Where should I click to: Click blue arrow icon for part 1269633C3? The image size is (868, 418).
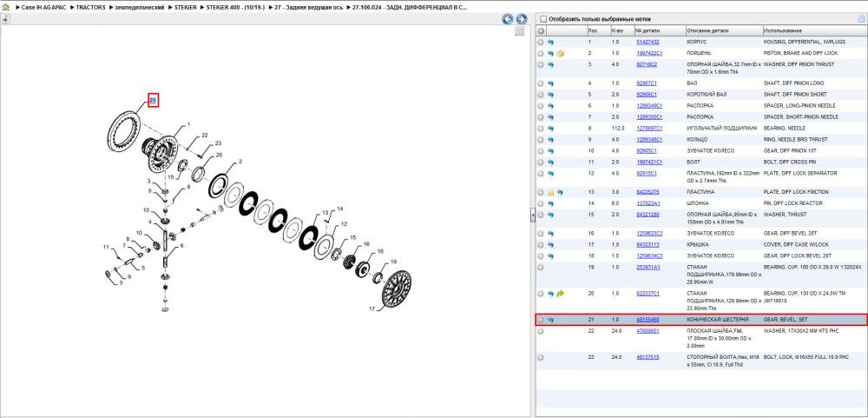(551, 234)
